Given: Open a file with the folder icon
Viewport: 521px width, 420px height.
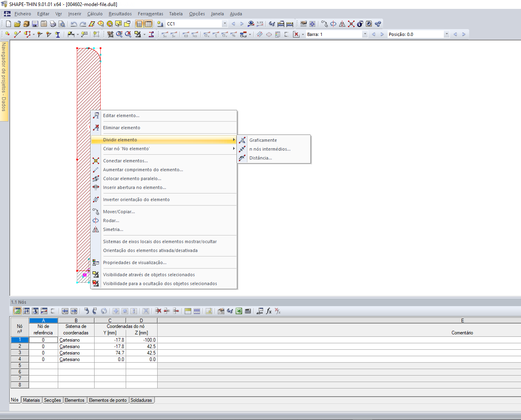Looking at the screenshot, I should tap(17, 24).
